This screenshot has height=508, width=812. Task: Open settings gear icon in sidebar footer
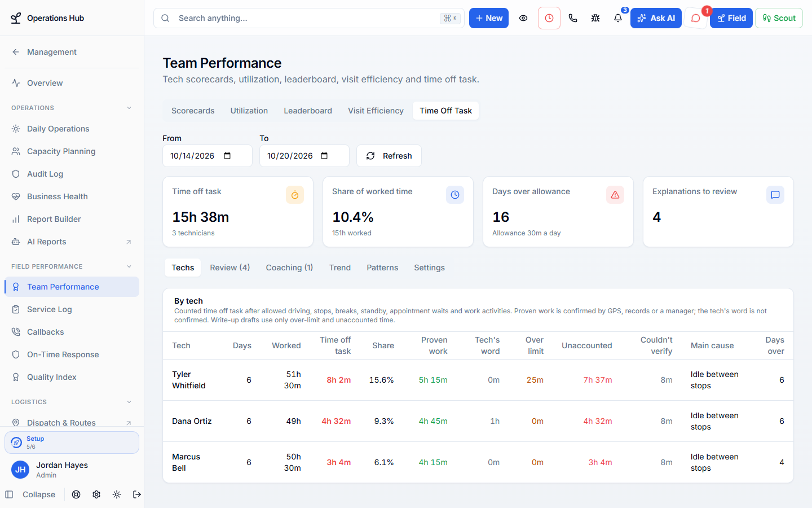click(96, 494)
